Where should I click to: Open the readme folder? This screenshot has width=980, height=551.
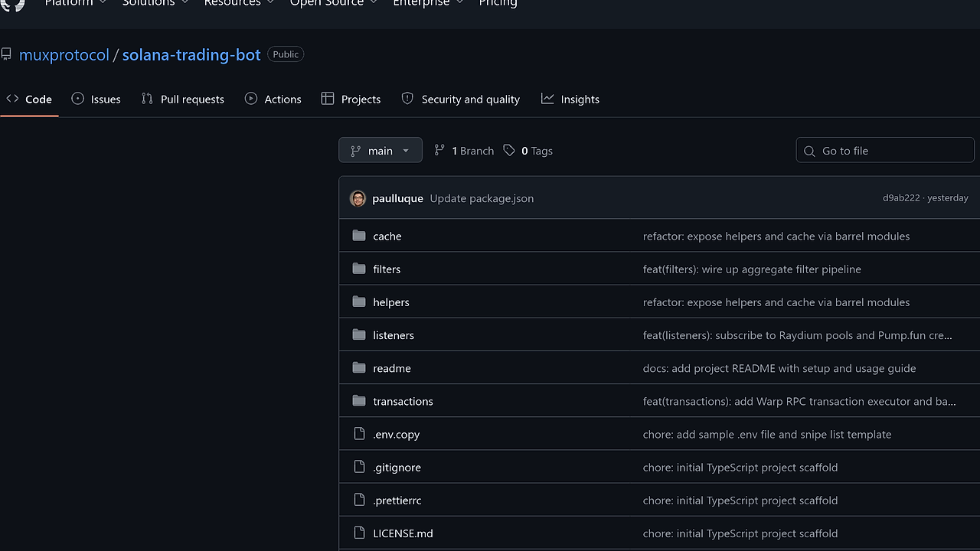click(392, 368)
